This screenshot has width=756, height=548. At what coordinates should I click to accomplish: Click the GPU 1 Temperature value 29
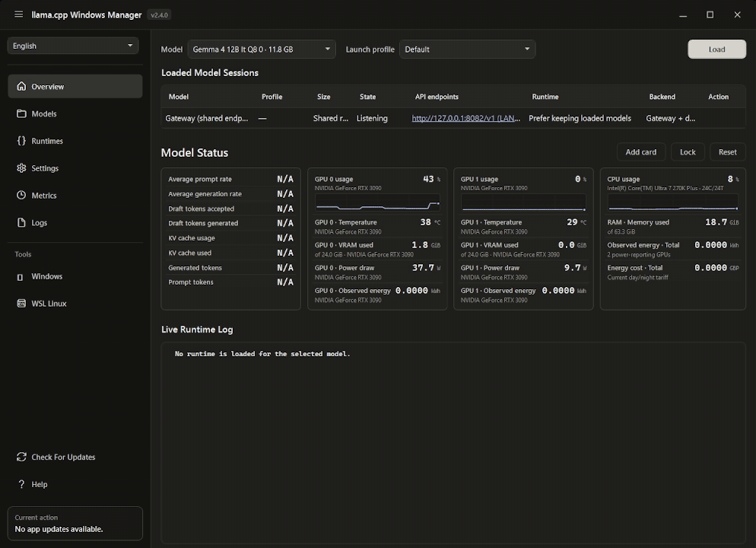[x=572, y=222]
